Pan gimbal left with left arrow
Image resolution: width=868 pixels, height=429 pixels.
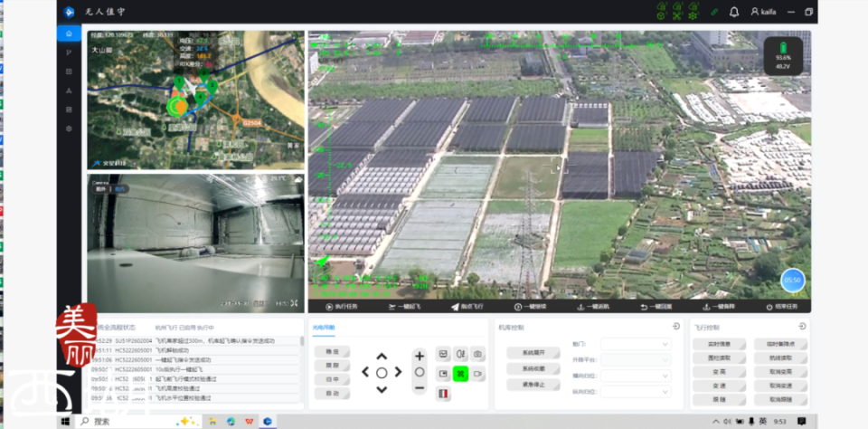pyautogui.click(x=365, y=373)
